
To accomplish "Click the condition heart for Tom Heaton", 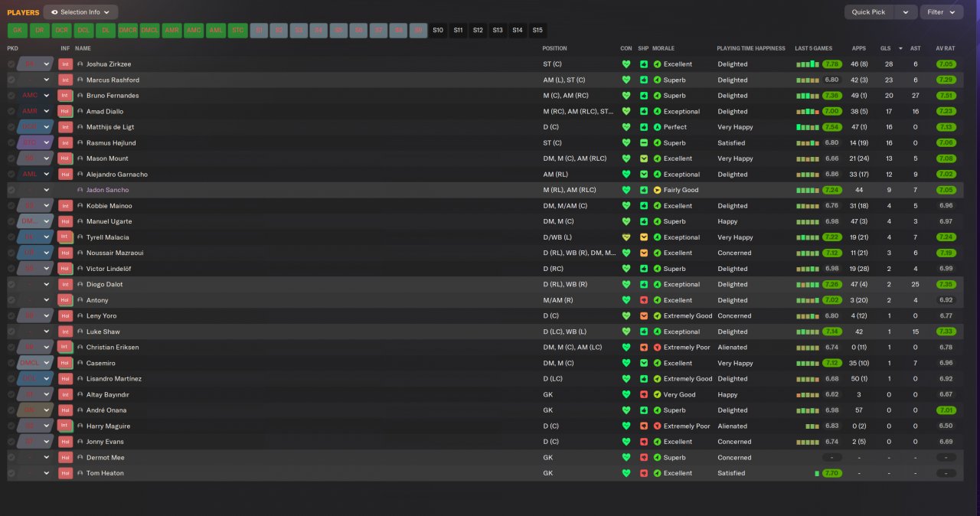I will 626,473.
